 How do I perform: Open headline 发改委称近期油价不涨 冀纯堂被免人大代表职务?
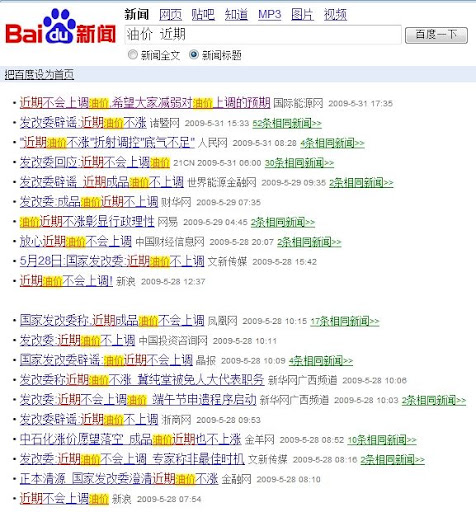pyautogui.click(x=142, y=380)
